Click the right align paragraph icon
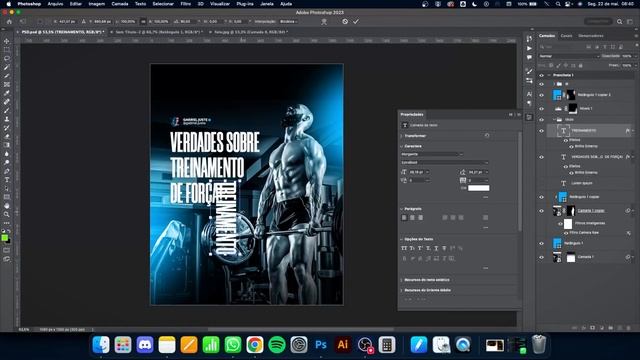Image resolution: width=640 pixels, height=360 pixels. (x=420, y=218)
